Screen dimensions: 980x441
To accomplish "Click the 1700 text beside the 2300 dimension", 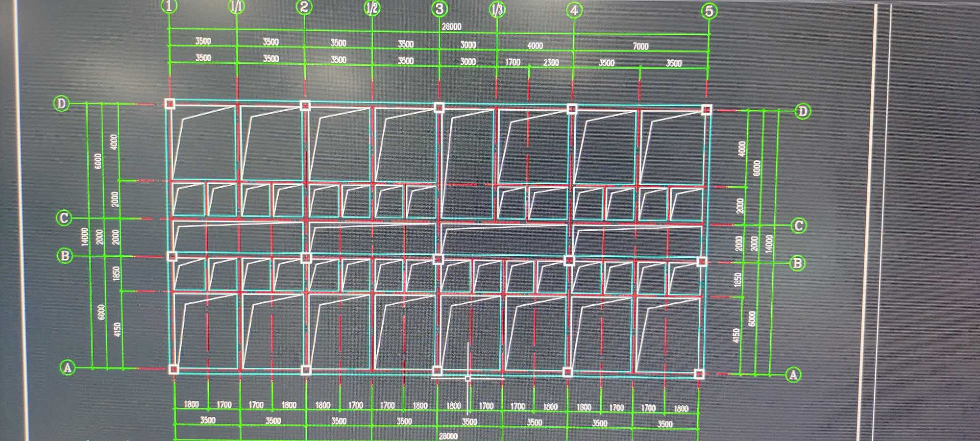I will click(x=513, y=62).
